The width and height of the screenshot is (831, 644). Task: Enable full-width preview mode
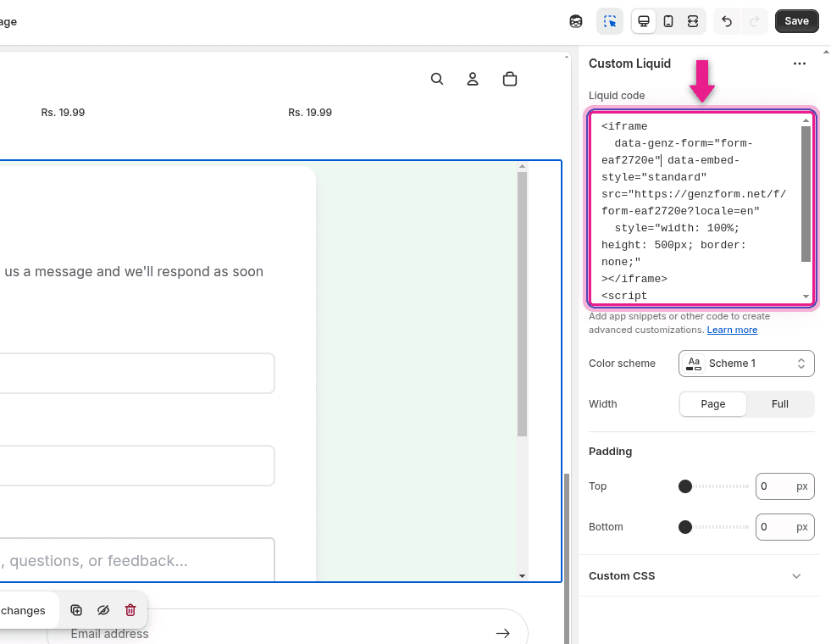pos(692,21)
